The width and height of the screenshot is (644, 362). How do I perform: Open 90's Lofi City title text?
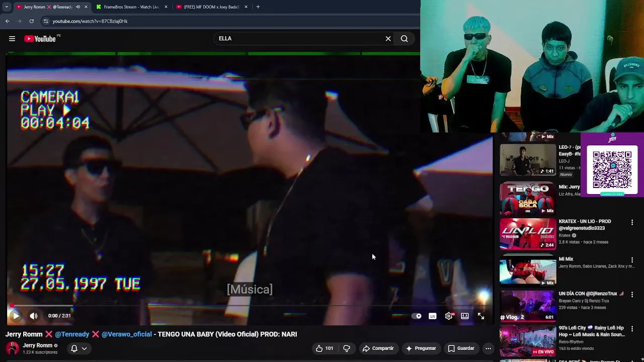(592, 331)
